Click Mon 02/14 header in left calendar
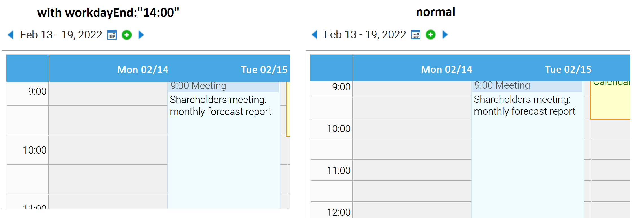Viewport: 644px width, 218px height. [x=143, y=70]
